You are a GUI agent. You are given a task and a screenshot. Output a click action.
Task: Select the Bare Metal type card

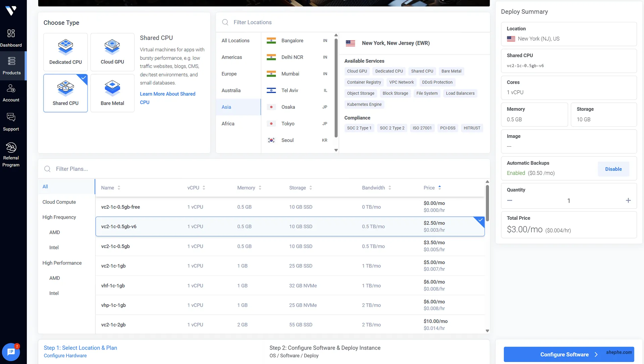tap(112, 93)
